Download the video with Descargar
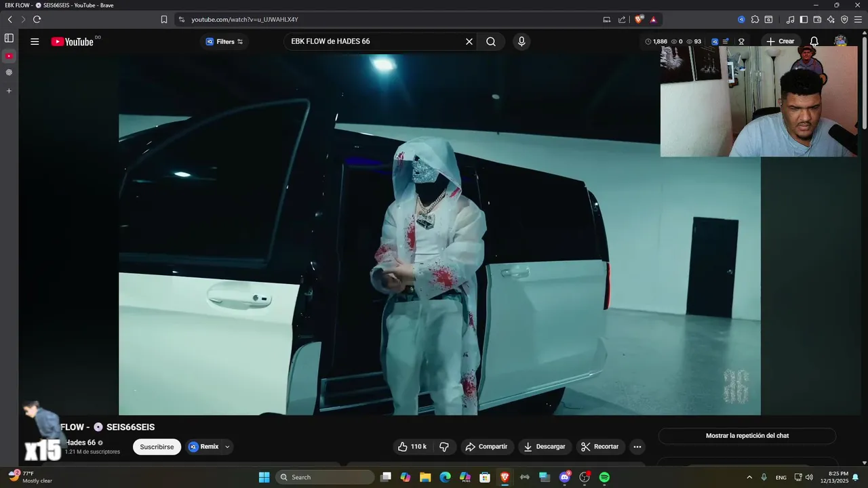This screenshot has height=488, width=868. pos(545,447)
